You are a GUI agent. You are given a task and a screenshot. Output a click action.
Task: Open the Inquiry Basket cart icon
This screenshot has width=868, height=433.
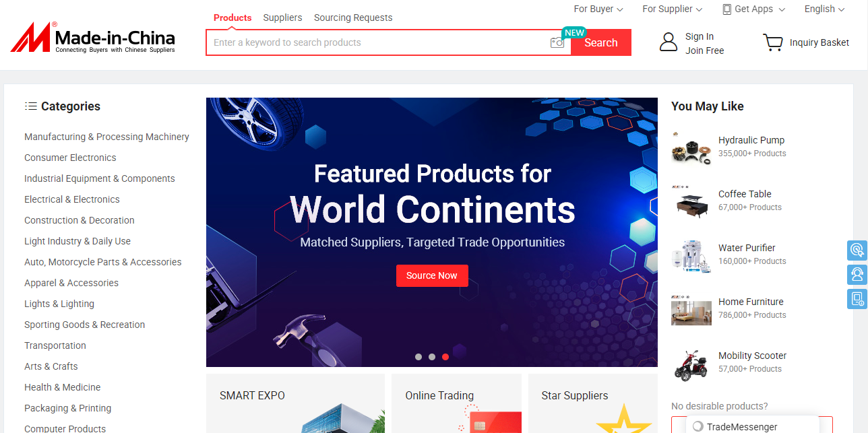773,42
